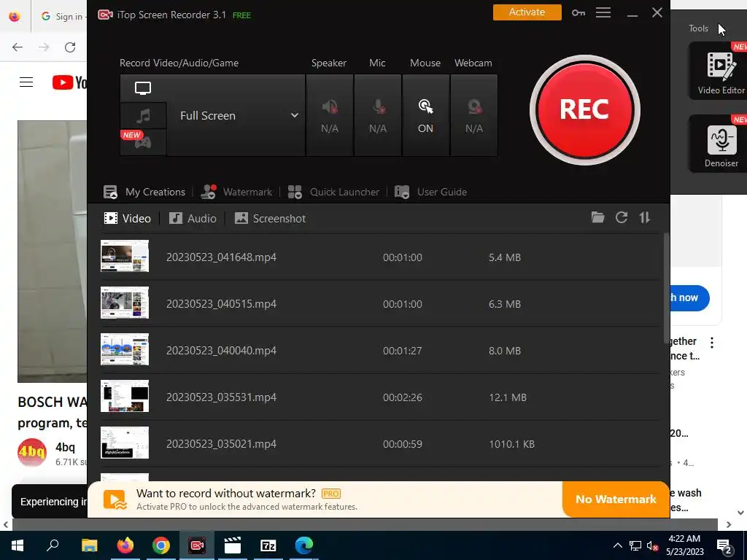
Task: Select thumbnail of 20230523_035531.mp4
Action: tap(124, 396)
